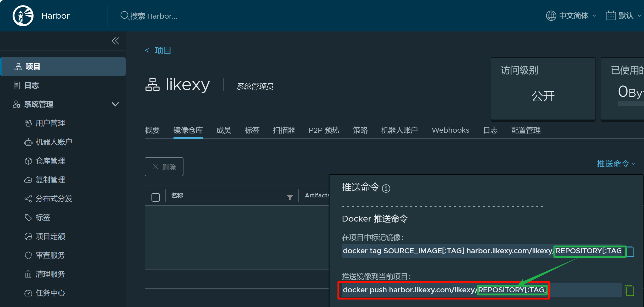Go back via the 项目 breadcrumb link
The width and height of the screenshot is (644, 307).
pyautogui.click(x=163, y=50)
